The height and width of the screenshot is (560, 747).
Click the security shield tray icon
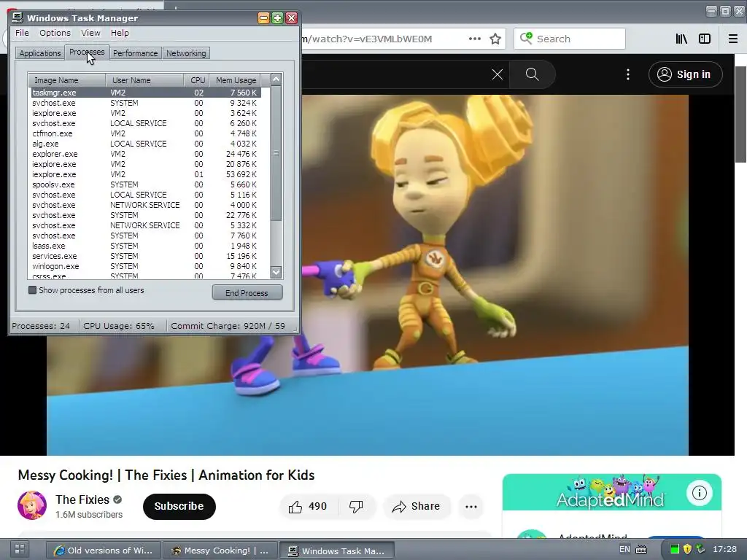687,550
